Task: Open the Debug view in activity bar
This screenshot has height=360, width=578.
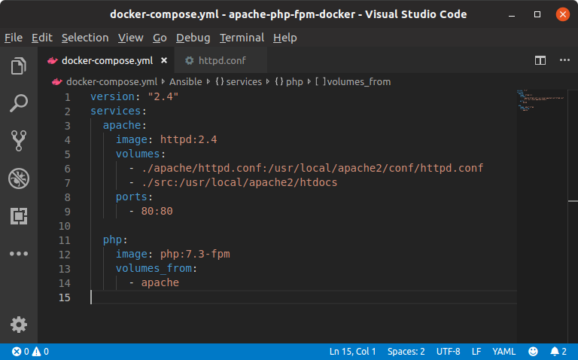Action: 18,178
